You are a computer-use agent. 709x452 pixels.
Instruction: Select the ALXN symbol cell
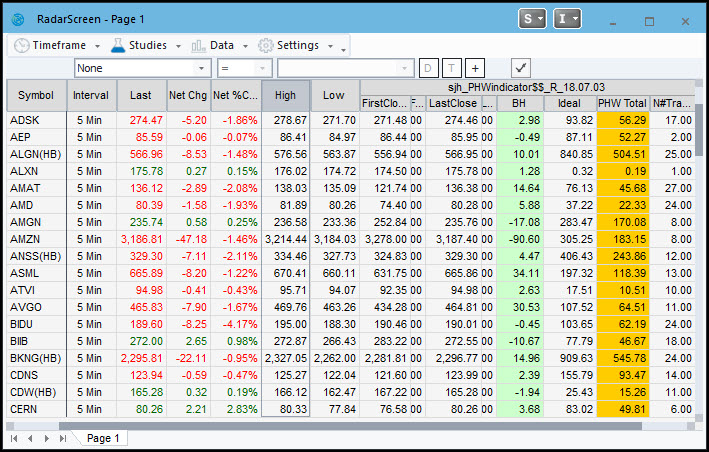click(36, 171)
